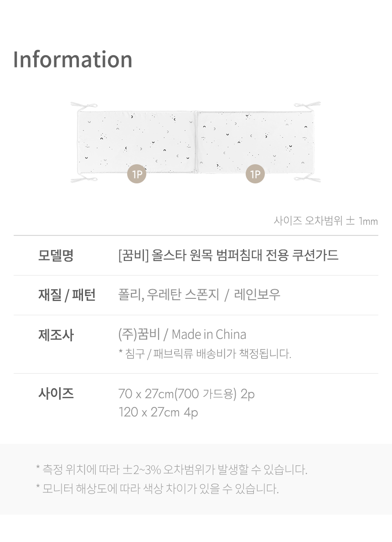Click the (주)꿈비 / Made in China text
This screenshot has width=392, height=542.
click(x=182, y=334)
